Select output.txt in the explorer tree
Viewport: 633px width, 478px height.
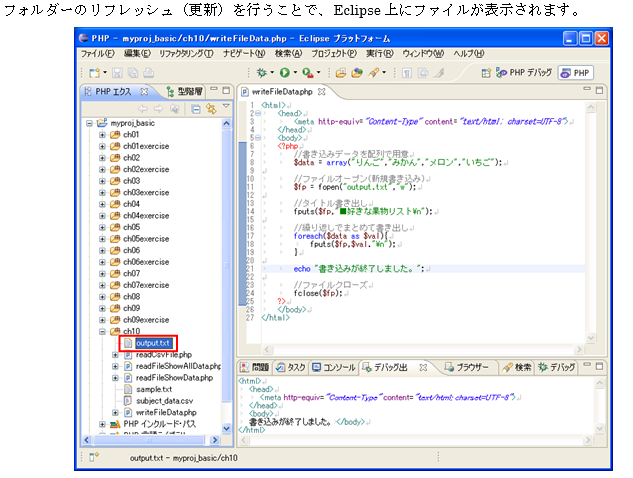(x=153, y=343)
